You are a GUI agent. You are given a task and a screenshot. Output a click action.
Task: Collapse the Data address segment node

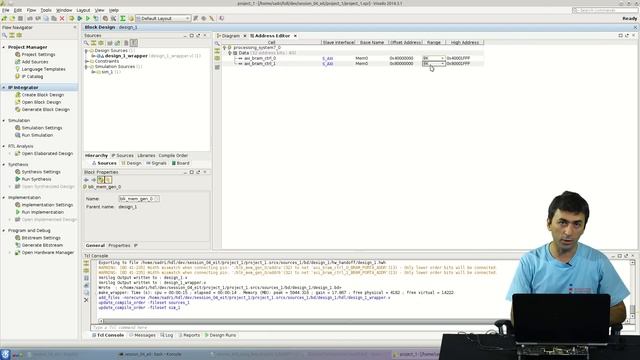[230, 53]
